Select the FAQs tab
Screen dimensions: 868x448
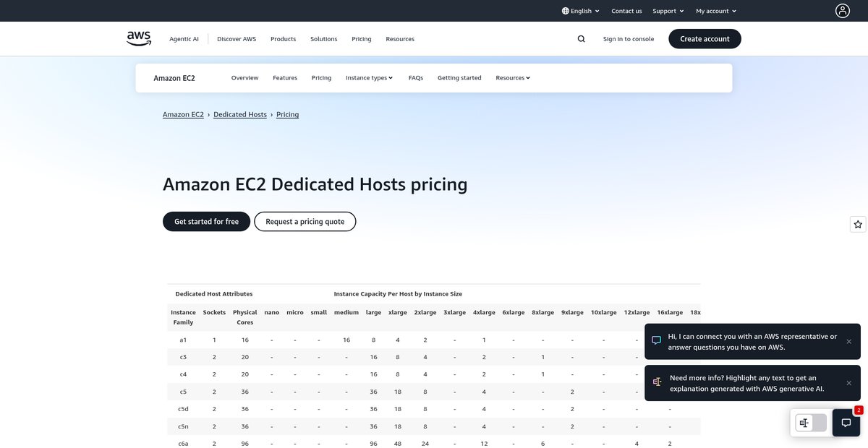(416, 78)
